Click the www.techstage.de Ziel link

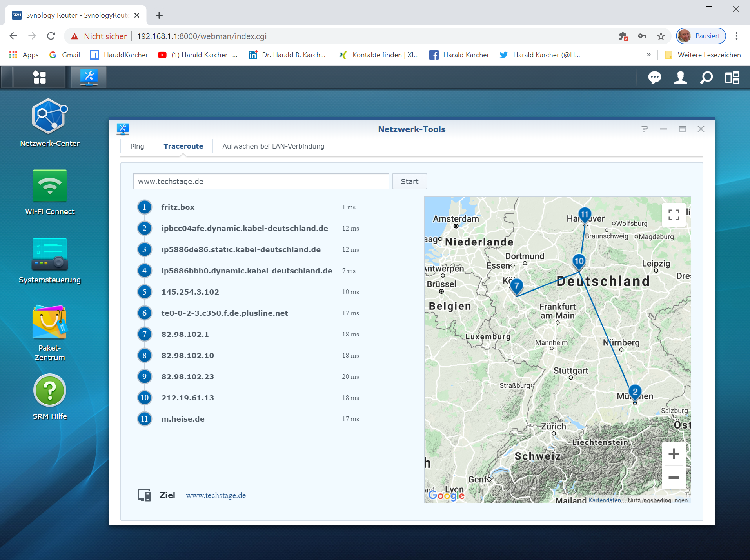(216, 495)
